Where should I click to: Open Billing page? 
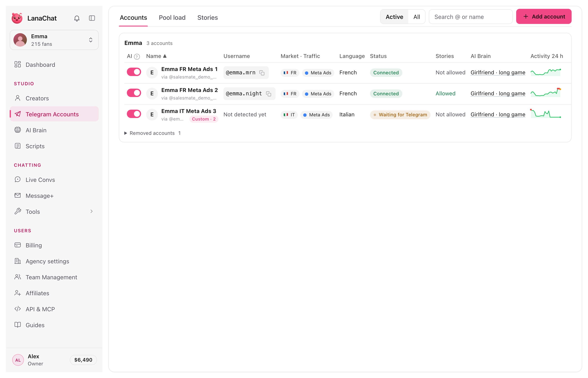point(54,245)
